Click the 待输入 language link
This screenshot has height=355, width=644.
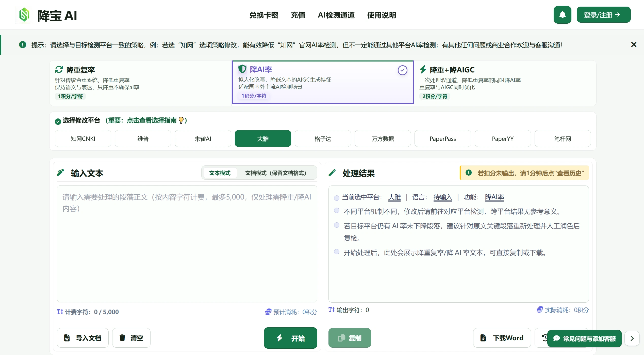coord(443,197)
